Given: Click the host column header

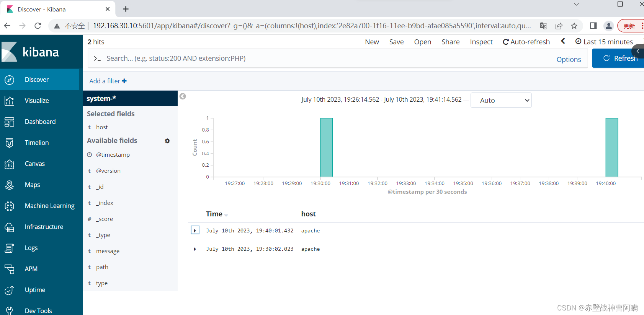Looking at the screenshot, I should [x=308, y=214].
